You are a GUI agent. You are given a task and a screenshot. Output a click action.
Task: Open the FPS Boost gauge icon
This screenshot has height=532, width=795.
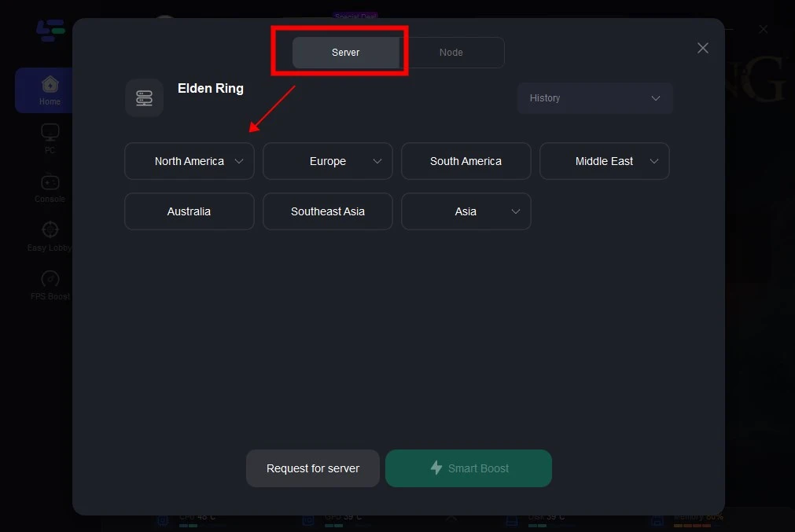(x=50, y=280)
